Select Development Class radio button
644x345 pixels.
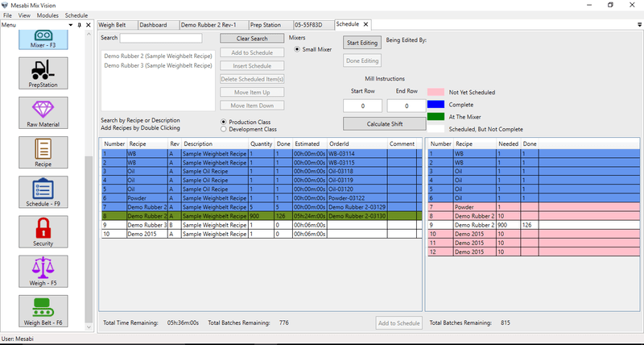(x=224, y=129)
